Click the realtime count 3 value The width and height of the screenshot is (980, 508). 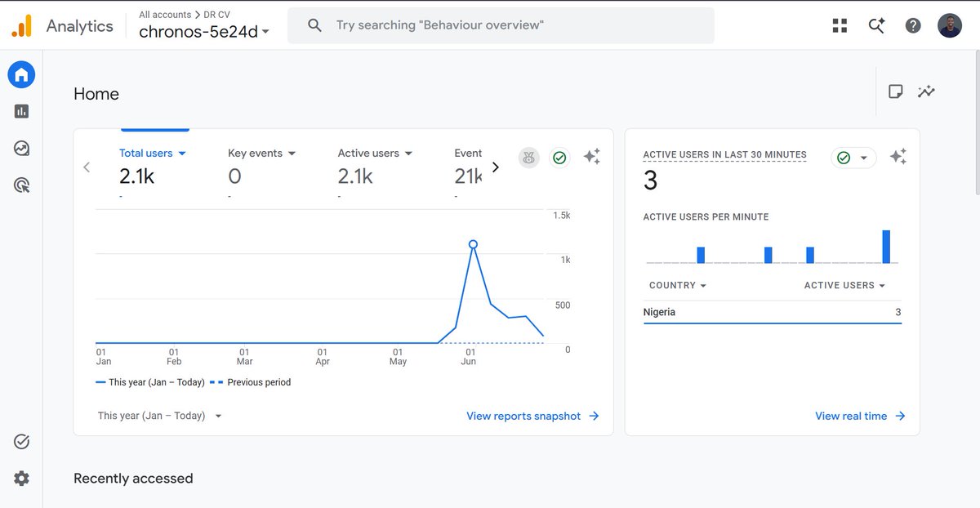[650, 180]
